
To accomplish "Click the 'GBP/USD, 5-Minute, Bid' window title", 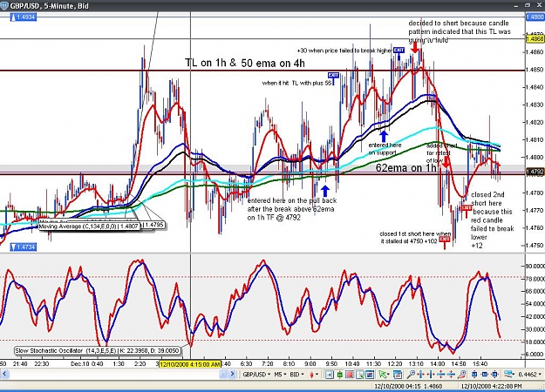I will coord(49,5).
